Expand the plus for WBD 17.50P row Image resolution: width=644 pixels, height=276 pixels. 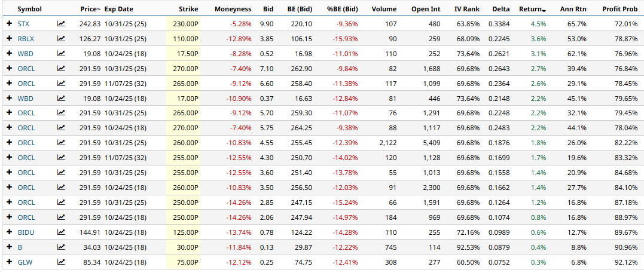pyautogui.click(x=9, y=54)
